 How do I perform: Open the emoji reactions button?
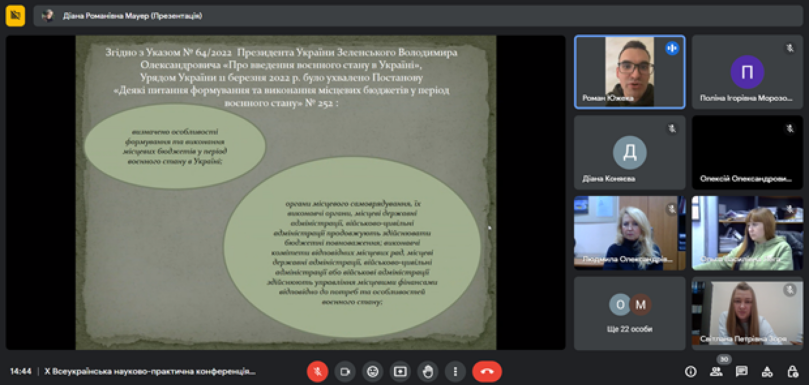coord(373,371)
